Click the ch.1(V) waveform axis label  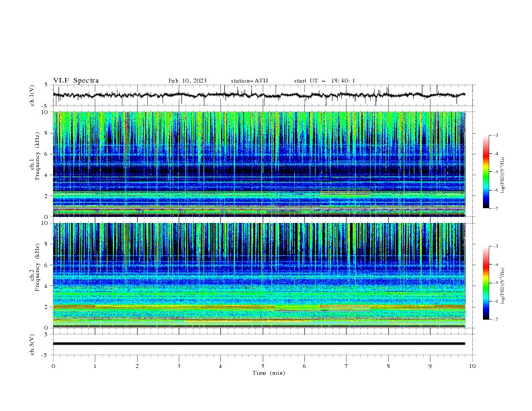click(x=32, y=95)
